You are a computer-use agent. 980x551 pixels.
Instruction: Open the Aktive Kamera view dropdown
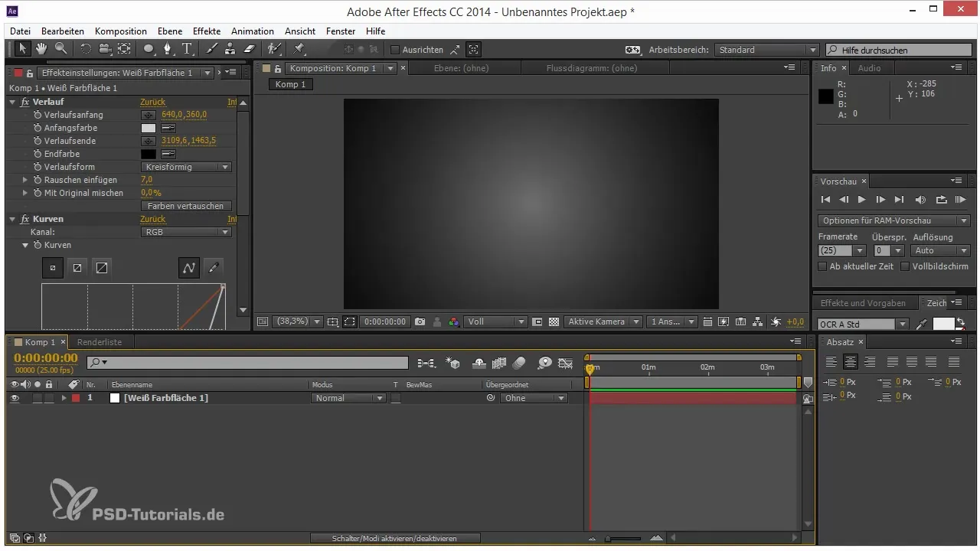tap(603, 322)
